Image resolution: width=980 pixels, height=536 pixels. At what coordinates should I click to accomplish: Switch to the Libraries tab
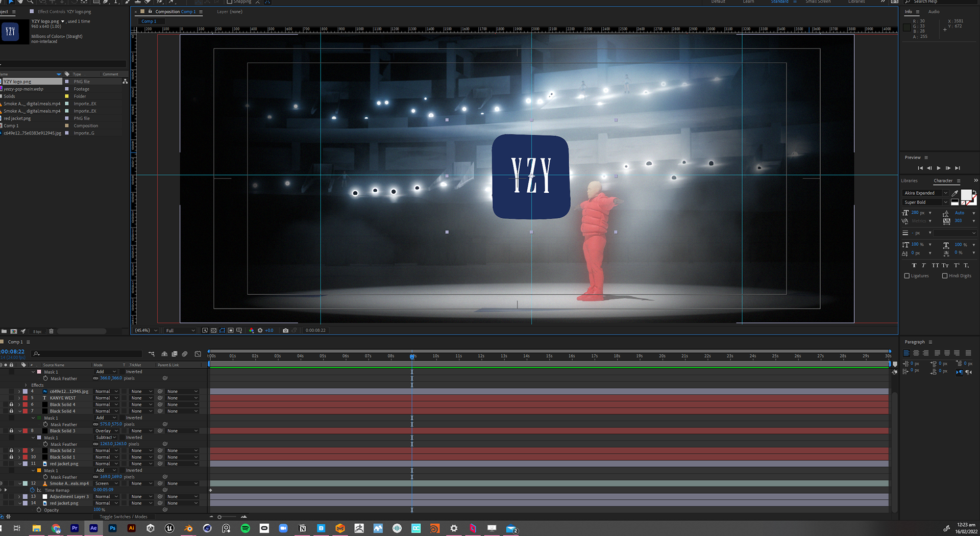point(909,181)
